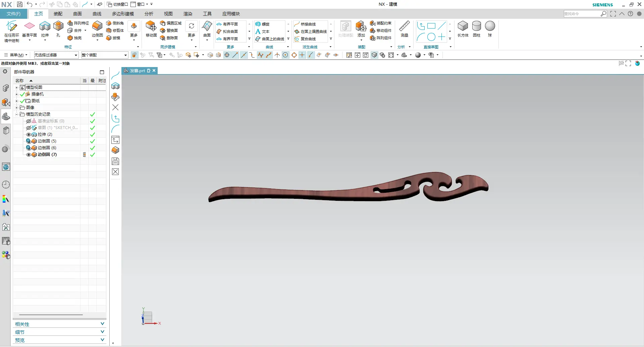Switch to the 曲面 ribbon tab
Viewport: 644px width, 347px height.
point(77,14)
